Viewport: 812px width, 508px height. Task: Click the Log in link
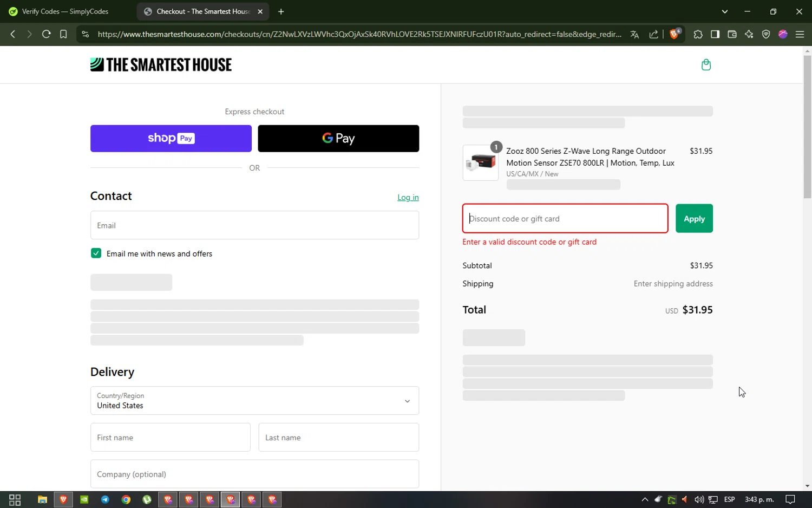(x=408, y=197)
